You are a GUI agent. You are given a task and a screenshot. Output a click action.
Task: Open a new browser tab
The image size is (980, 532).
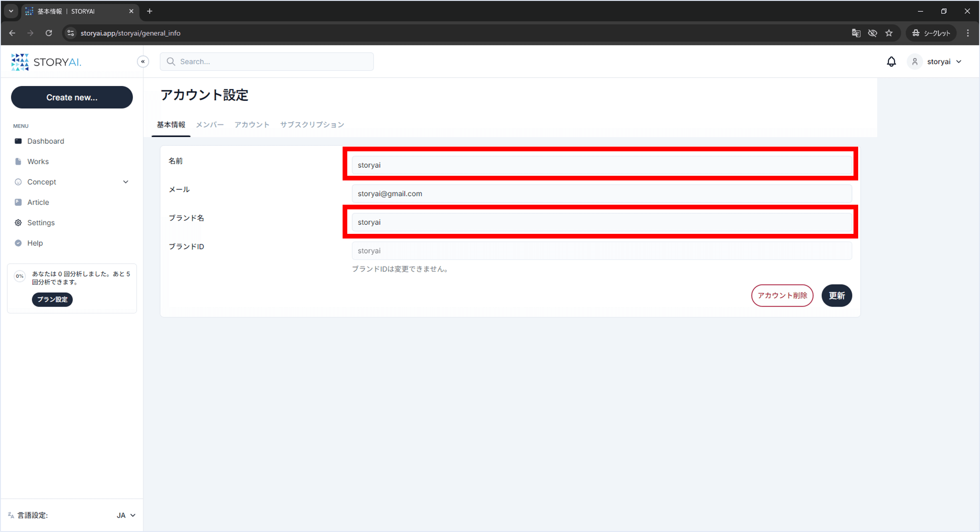pos(149,11)
